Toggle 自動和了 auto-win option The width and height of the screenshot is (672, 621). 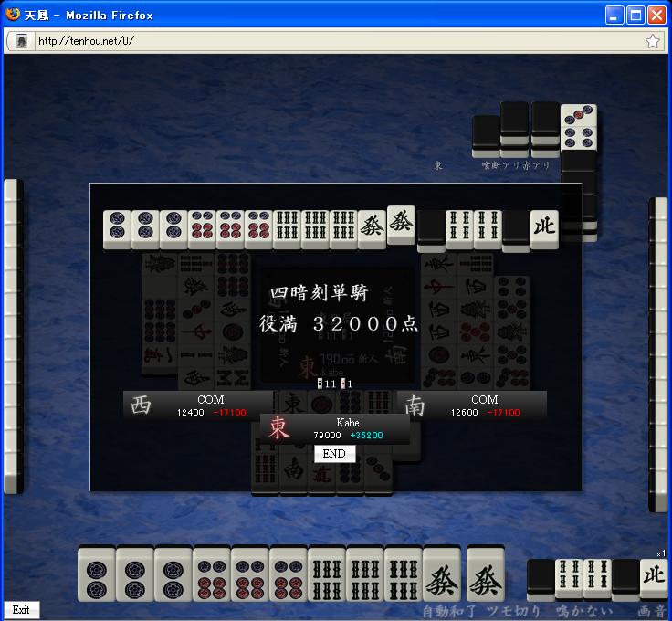(449, 611)
